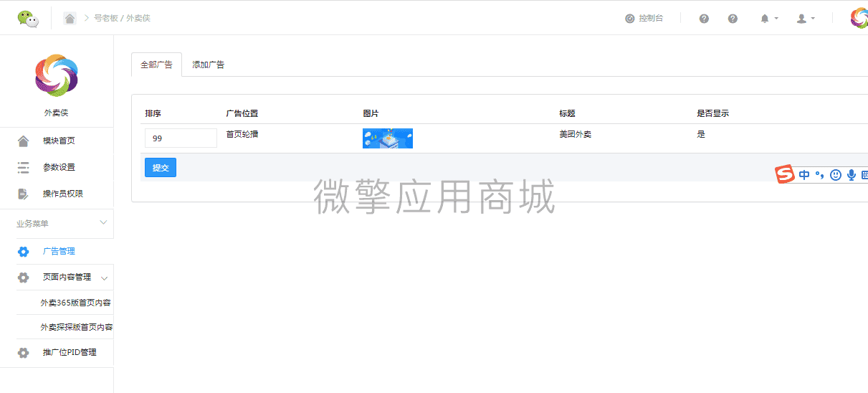Click the WeChat logo in the header

29,19
